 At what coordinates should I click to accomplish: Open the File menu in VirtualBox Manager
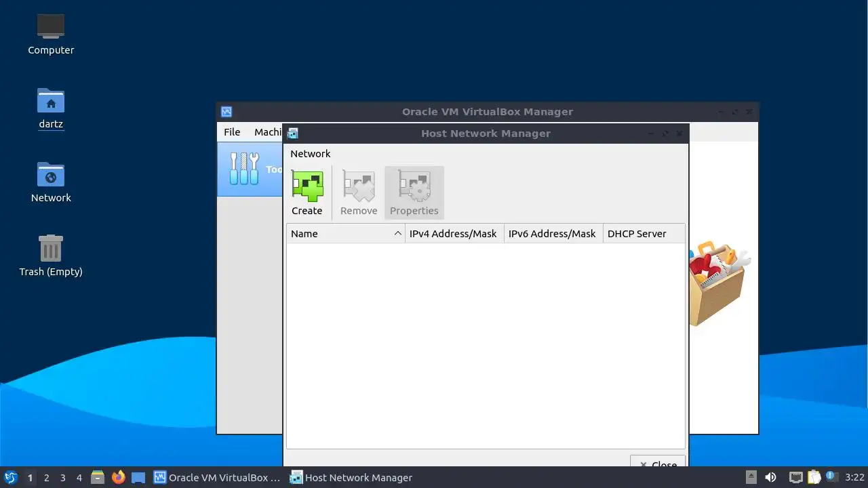(x=232, y=132)
